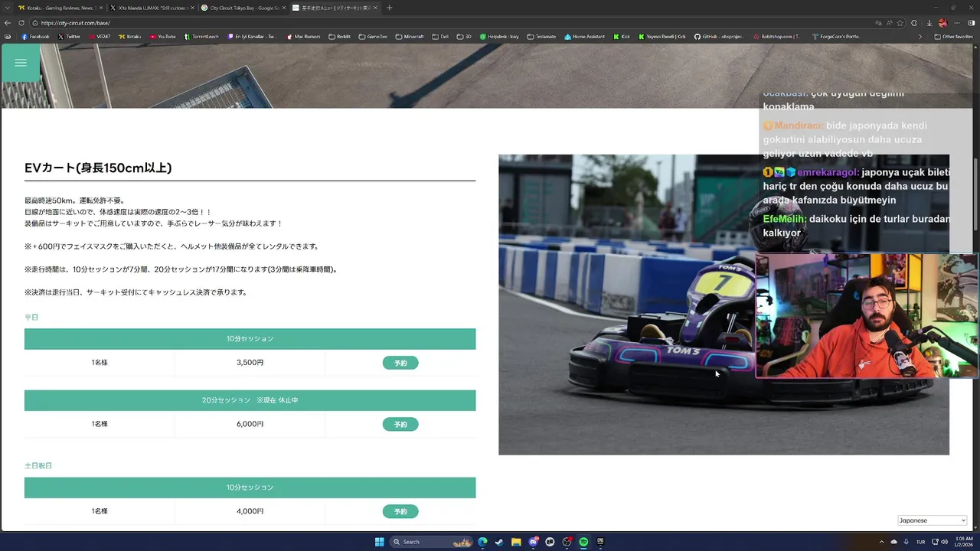Screen dimensions: 980x551
Task: Open the YouTube bookmark
Action: (x=163, y=36)
